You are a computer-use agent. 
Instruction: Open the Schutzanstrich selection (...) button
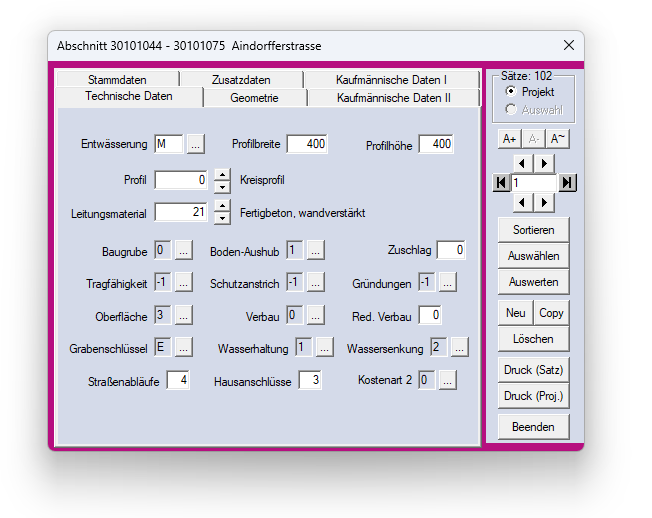(x=316, y=283)
